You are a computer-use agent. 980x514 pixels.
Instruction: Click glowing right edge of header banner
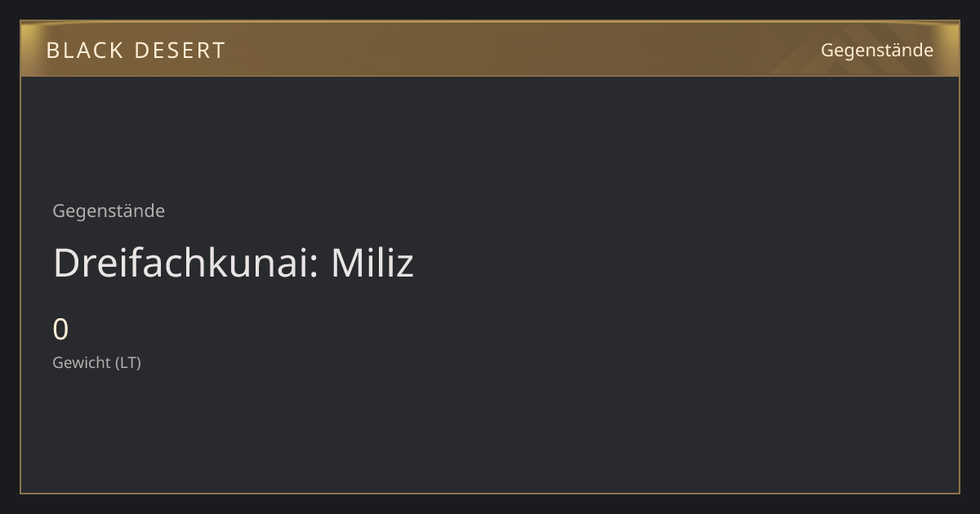pyautogui.click(x=952, y=49)
